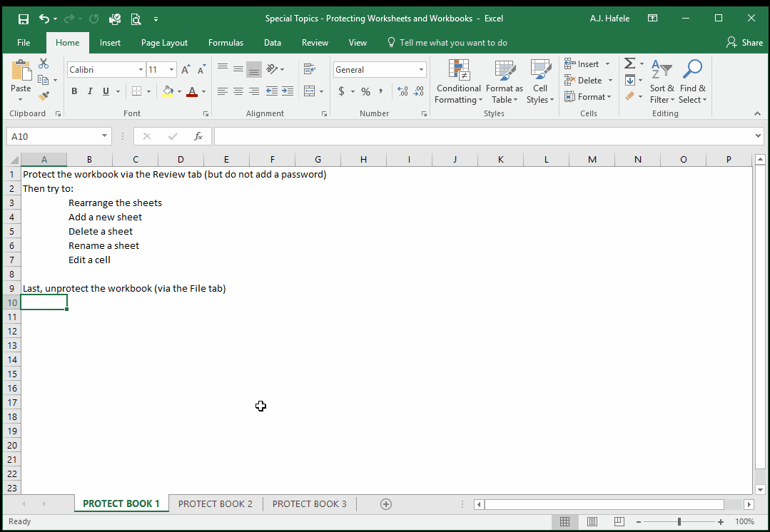Open Sort & Filter menu
This screenshot has height=532, width=770.
pyautogui.click(x=662, y=81)
